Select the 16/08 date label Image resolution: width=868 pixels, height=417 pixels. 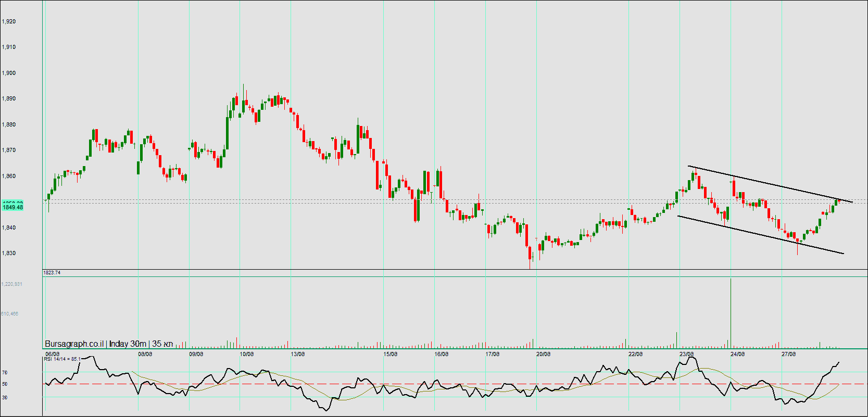point(442,354)
